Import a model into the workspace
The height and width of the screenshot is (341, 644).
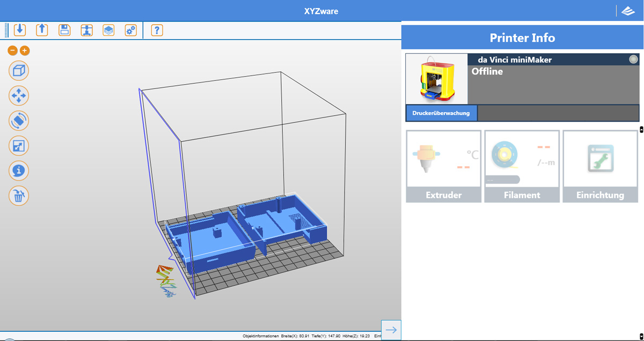20,30
